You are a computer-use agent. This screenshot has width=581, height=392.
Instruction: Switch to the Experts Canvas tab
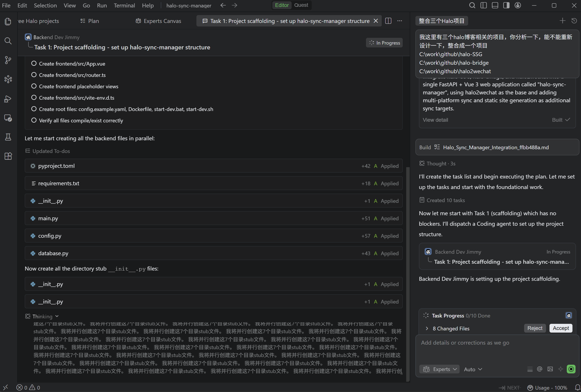click(x=158, y=21)
